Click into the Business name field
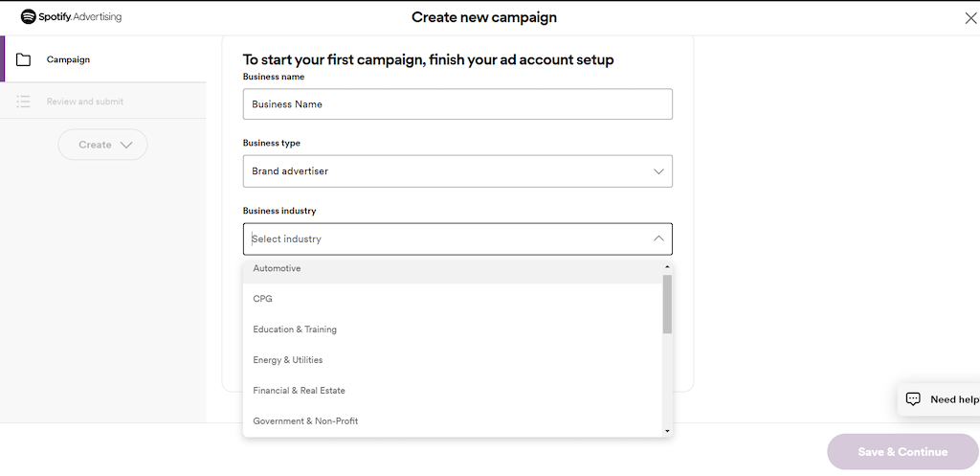 point(457,103)
